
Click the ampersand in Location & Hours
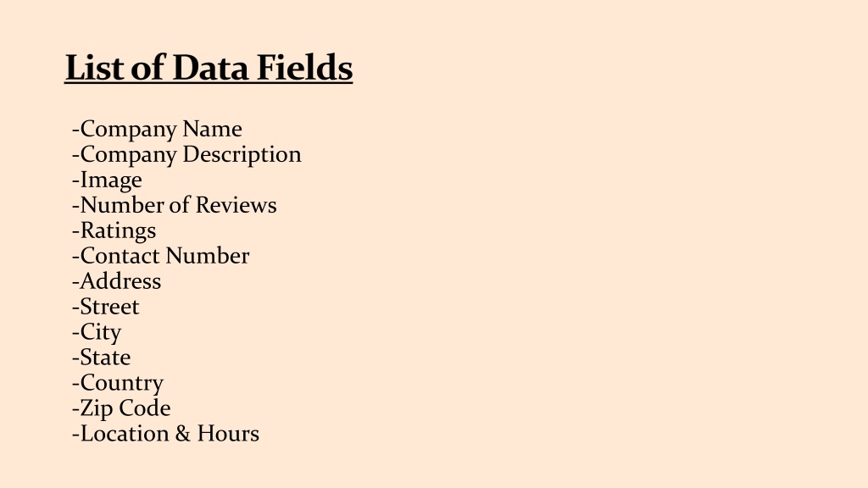pyautogui.click(x=183, y=434)
